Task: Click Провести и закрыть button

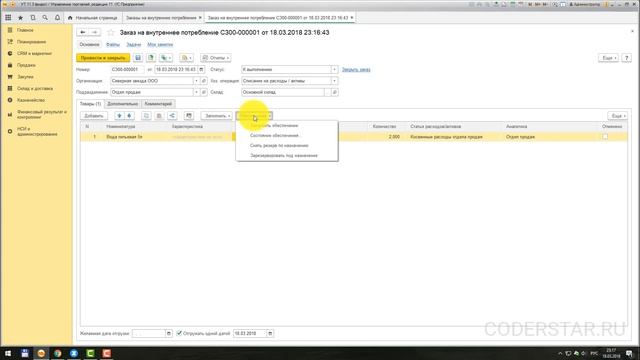Action: click(x=103, y=58)
